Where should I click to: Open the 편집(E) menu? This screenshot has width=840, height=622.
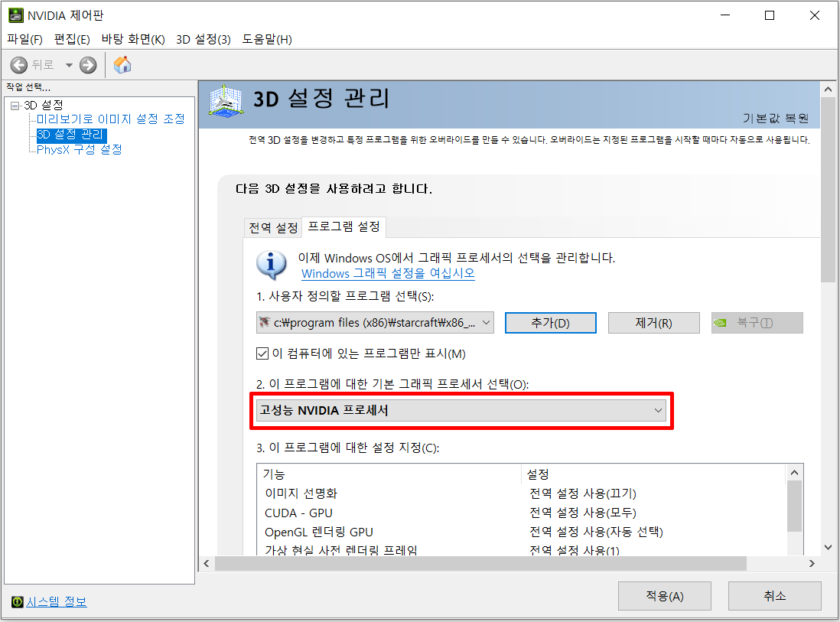point(72,39)
